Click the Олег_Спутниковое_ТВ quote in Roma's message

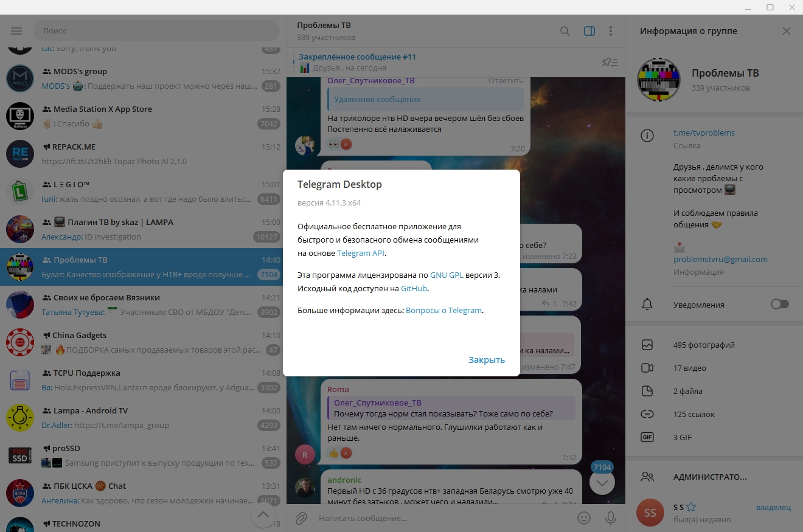point(451,408)
